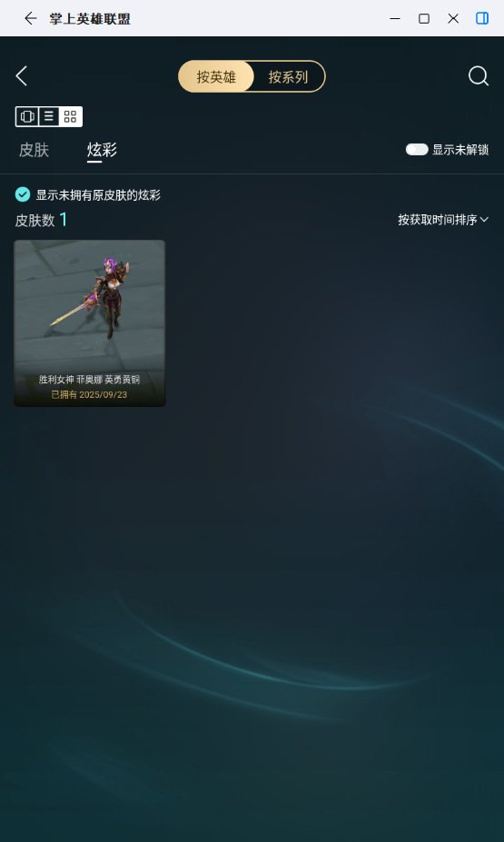Click the 已拥有 2025/09/23 text

pyautogui.click(x=89, y=395)
